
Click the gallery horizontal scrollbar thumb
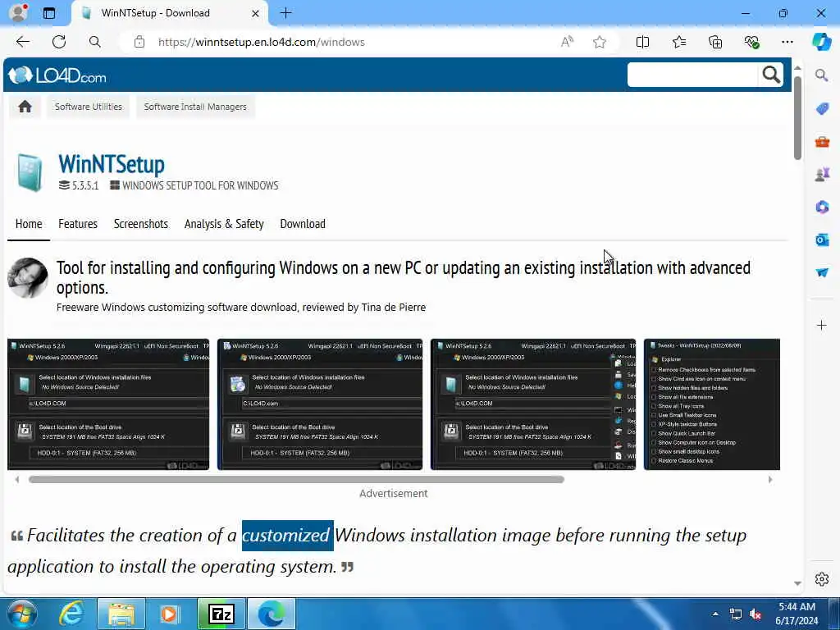pos(296,479)
